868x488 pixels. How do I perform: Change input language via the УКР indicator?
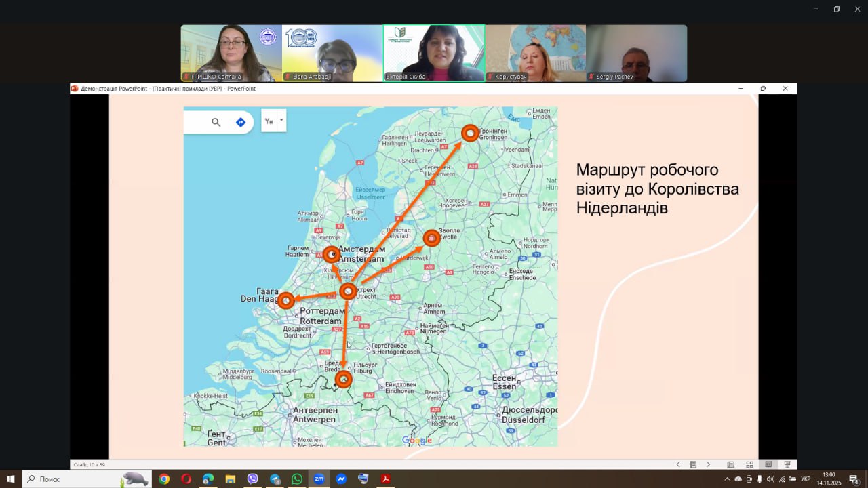(x=806, y=479)
